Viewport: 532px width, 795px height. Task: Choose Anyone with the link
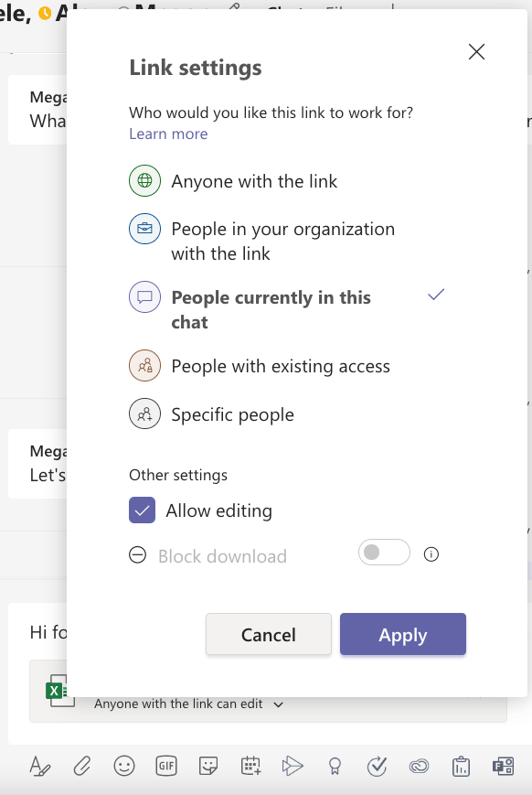253,181
